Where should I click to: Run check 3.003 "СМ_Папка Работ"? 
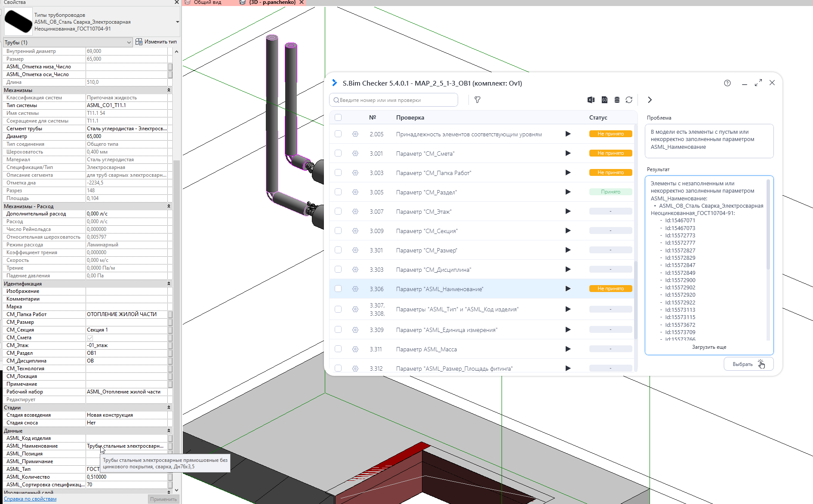[x=568, y=172]
